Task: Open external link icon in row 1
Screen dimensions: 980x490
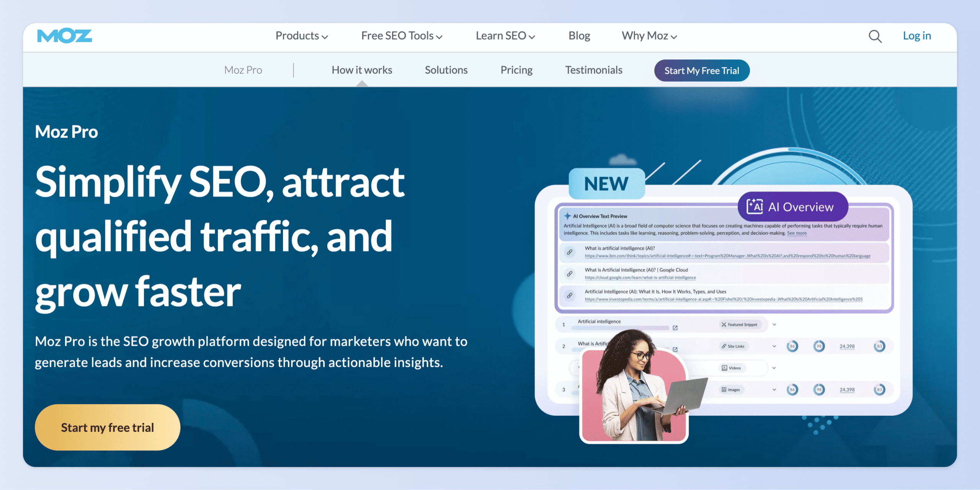Action: [675, 328]
